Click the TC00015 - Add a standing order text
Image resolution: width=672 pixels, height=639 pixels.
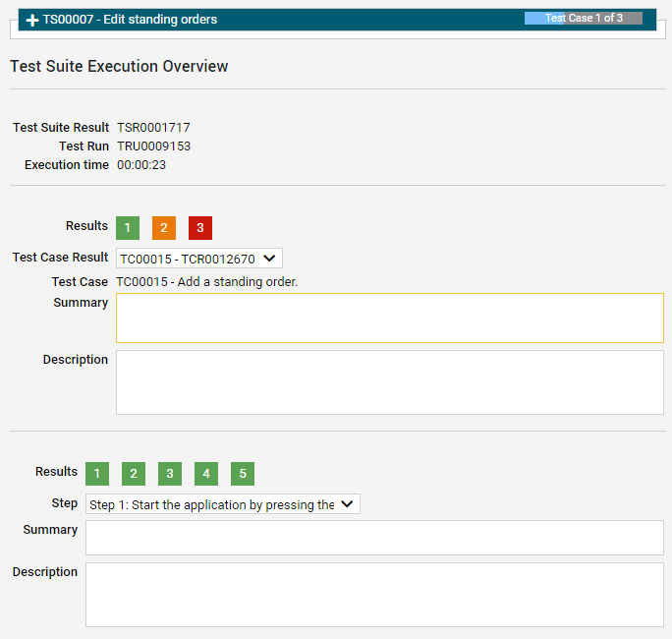click(x=207, y=282)
